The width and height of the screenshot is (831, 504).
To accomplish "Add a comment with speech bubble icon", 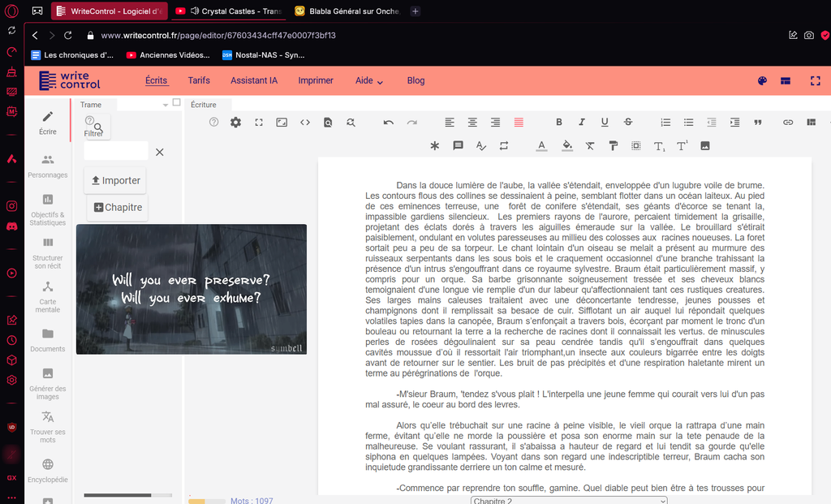I will (458, 146).
